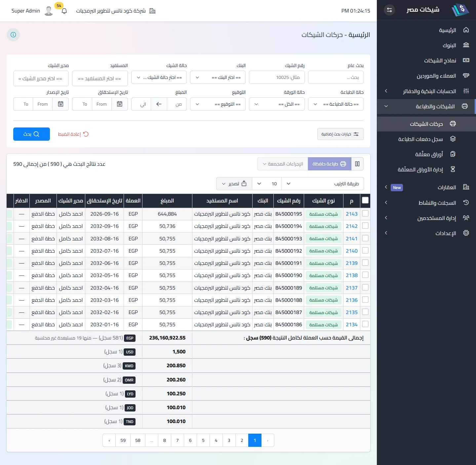Click the blue search button
Image resolution: width=476 pixels, height=465 pixels.
31,134
